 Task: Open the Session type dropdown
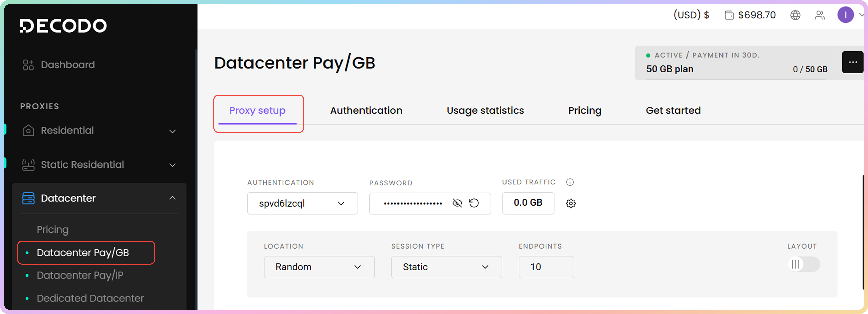click(x=446, y=267)
